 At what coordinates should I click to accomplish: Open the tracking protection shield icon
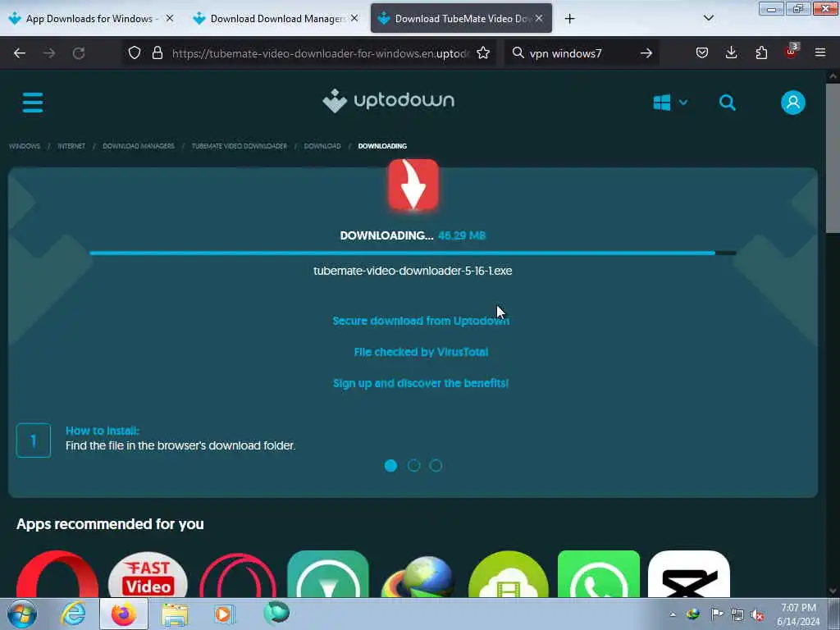coord(135,52)
